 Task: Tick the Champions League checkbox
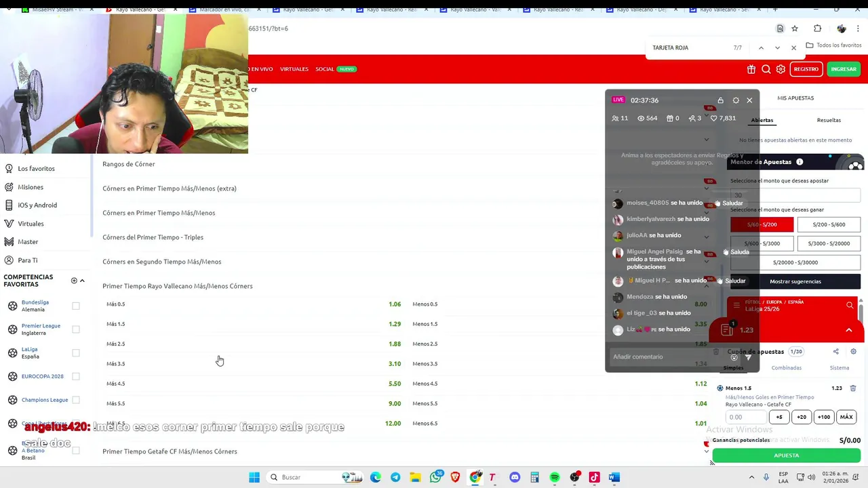[76, 400]
